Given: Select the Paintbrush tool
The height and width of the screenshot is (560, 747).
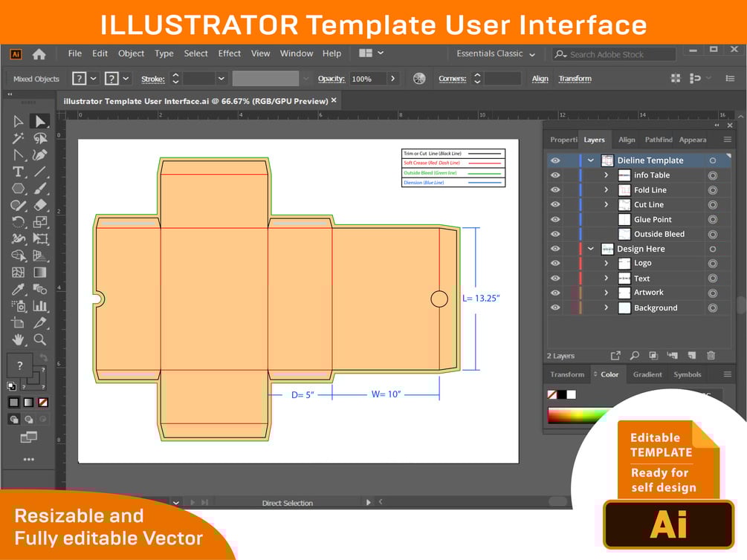Looking at the screenshot, I should 40,189.
